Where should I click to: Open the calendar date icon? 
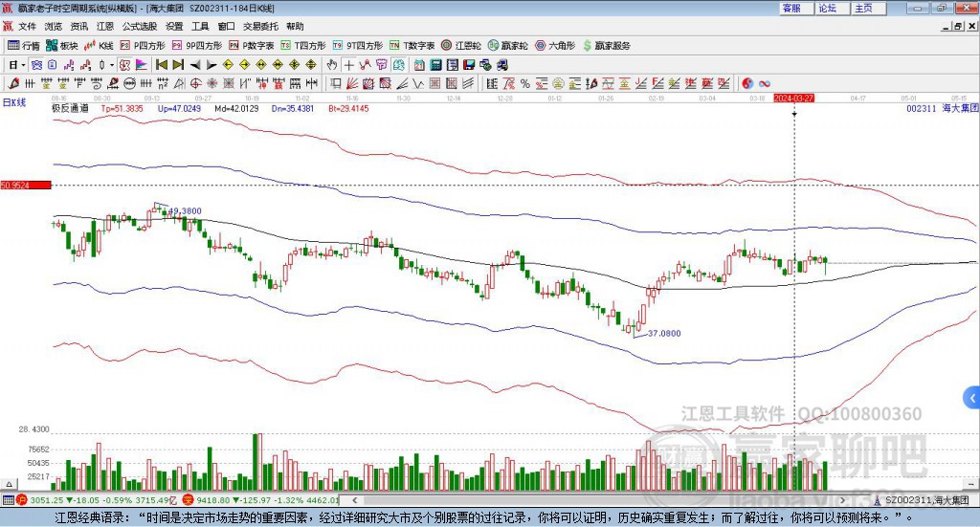coord(419,65)
